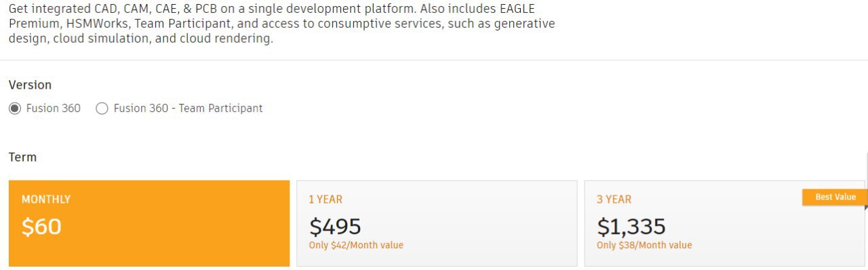Click the Fusion 360 - Team Participant label text
Screen dimensions: 868x270
point(188,109)
